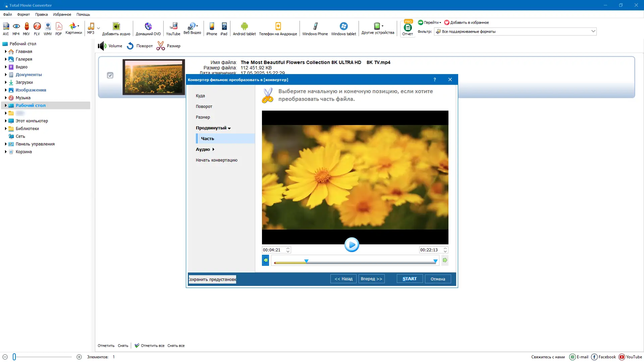Expand the Видео tree folder
Viewport: 644px width, 362px height.
pyautogui.click(x=6, y=67)
